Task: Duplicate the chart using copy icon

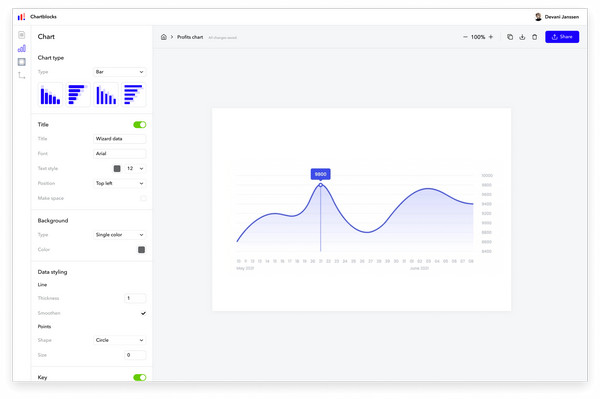Action: tap(510, 37)
